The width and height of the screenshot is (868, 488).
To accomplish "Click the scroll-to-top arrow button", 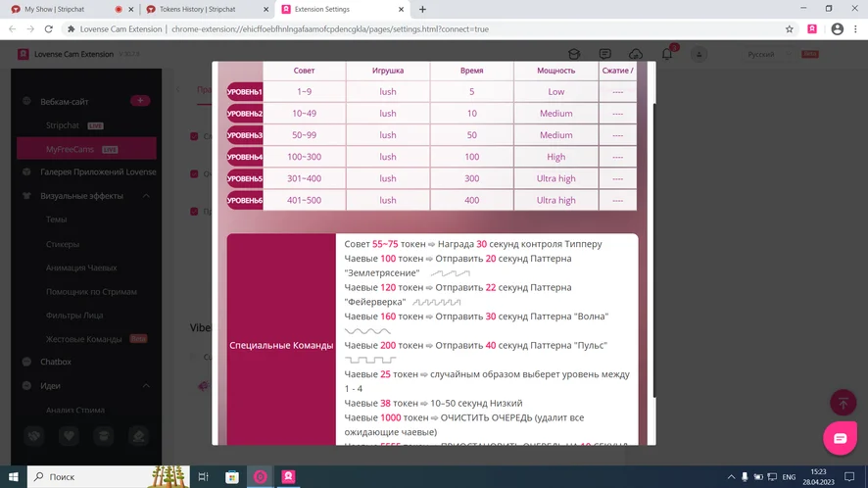I will coord(843,402).
